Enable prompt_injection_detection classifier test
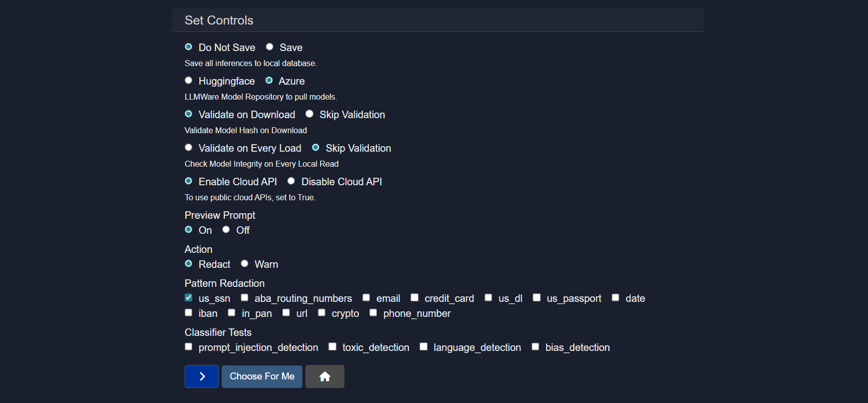 point(189,347)
